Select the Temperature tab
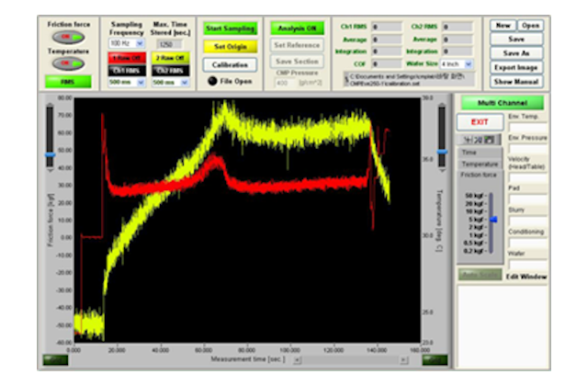This screenshot has width=588, height=386. point(479,163)
